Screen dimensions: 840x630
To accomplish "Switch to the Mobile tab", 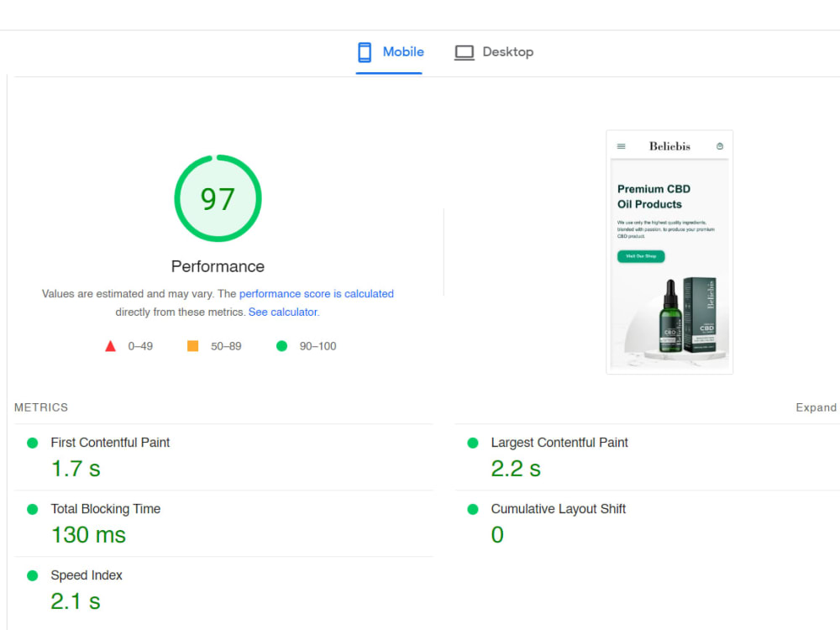I will (390, 52).
